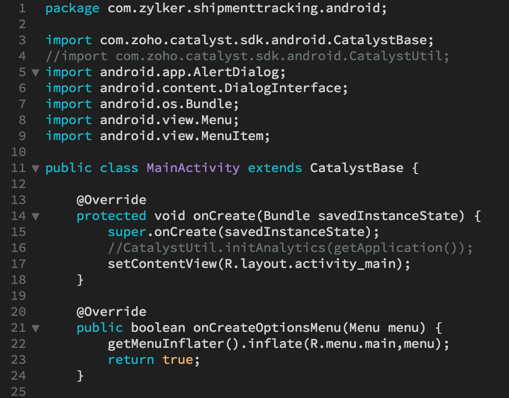Click android.view.Menu; import on line 8
This screenshot has width=509, height=398.
(x=169, y=120)
